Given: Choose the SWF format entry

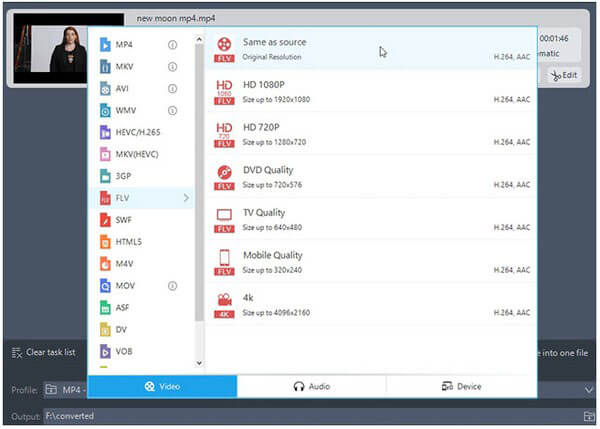Looking at the screenshot, I should (142, 220).
